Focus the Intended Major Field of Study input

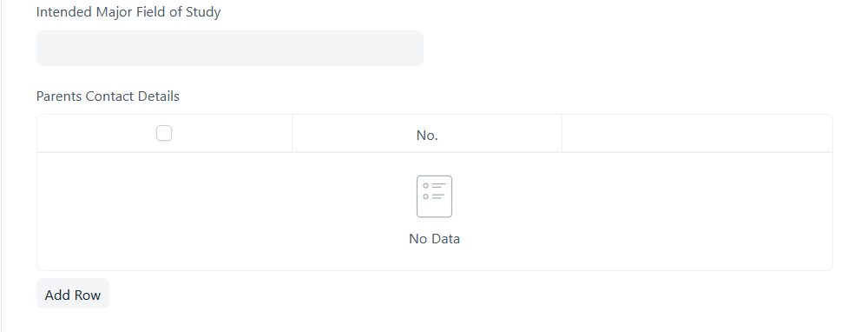pos(230,48)
